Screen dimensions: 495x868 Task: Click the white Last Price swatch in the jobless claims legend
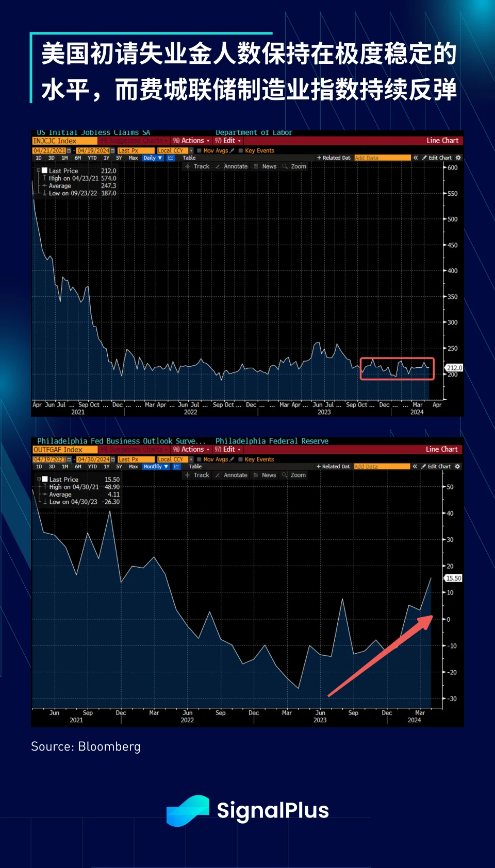(x=45, y=171)
